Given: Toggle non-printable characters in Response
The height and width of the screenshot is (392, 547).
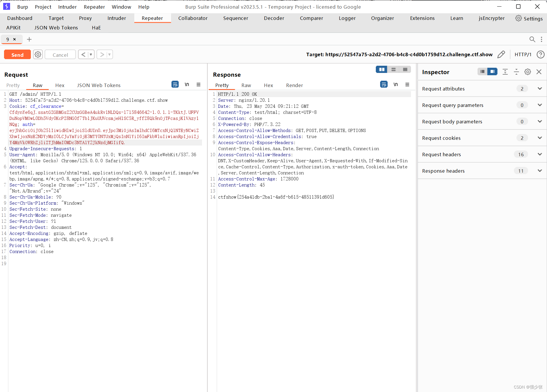Looking at the screenshot, I should point(396,84).
